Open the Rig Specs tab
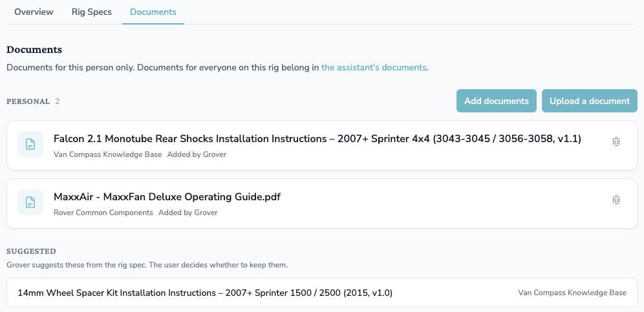 pos(92,12)
